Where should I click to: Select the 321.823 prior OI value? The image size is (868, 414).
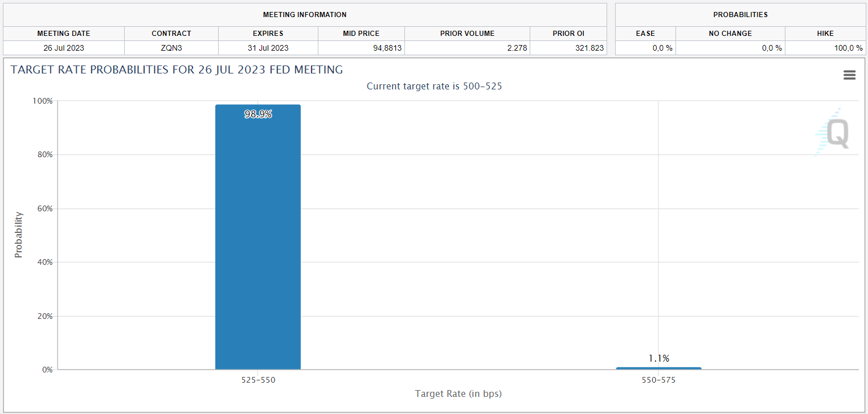(589, 48)
